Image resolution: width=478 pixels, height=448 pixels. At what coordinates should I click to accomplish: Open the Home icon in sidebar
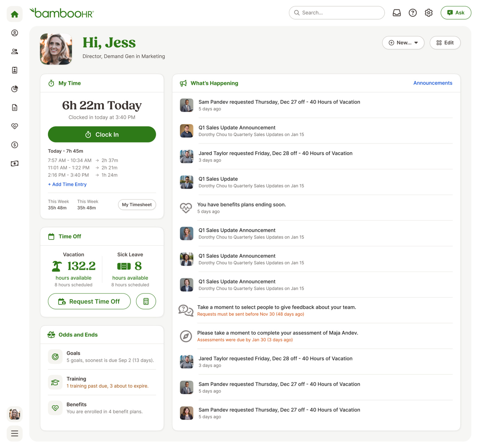pyautogui.click(x=15, y=14)
